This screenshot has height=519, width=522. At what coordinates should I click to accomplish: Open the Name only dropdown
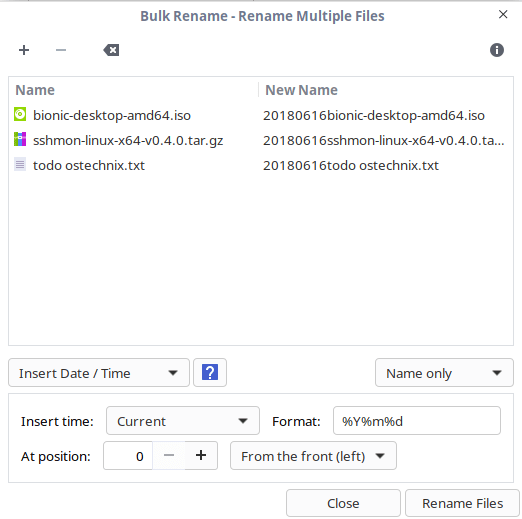(x=444, y=373)
